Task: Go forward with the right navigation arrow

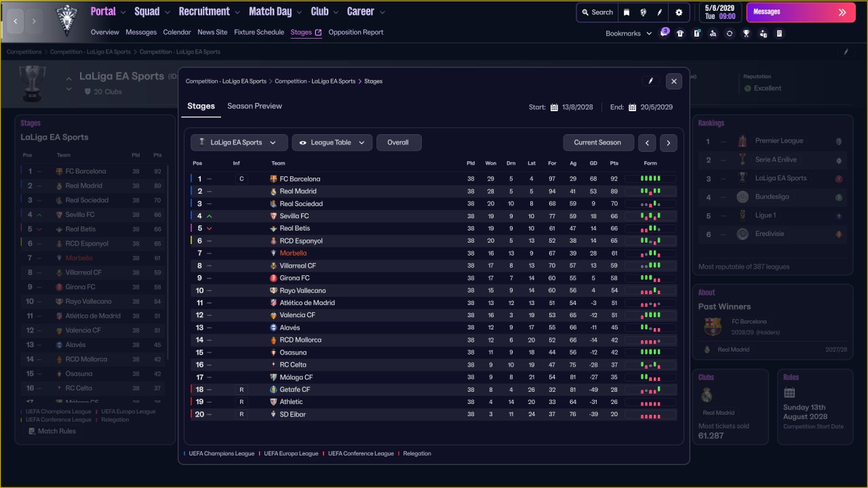Action: tap(34, 22)
